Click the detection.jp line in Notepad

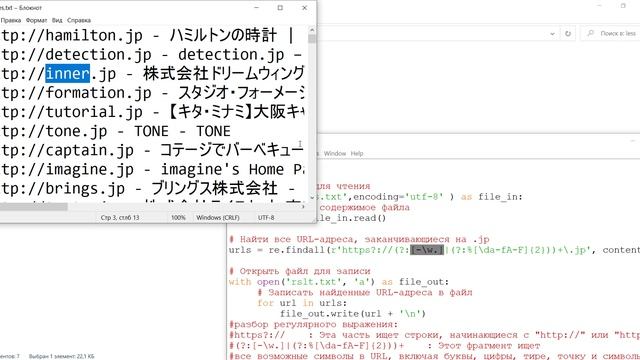click(151, 54)
